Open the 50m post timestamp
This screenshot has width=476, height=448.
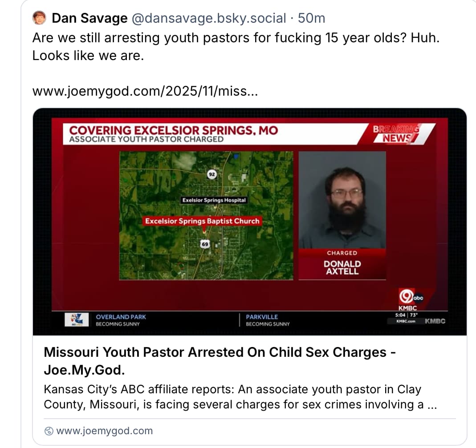click(311, 18)
